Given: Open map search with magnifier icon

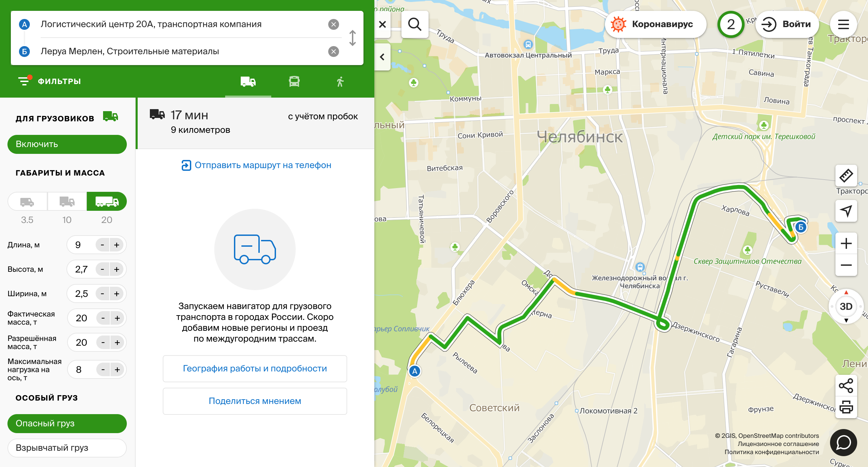Looking at the screenshot, I should 415,24.
